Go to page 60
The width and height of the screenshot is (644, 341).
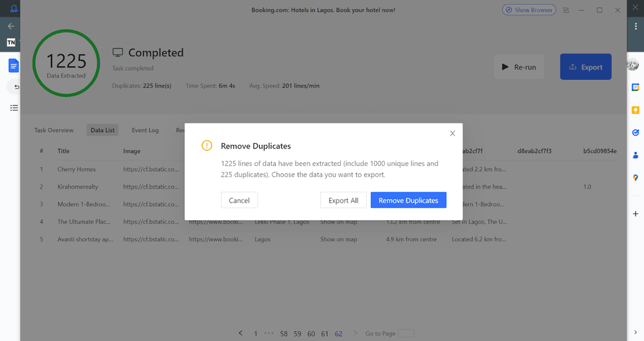(x=311, y=334)
